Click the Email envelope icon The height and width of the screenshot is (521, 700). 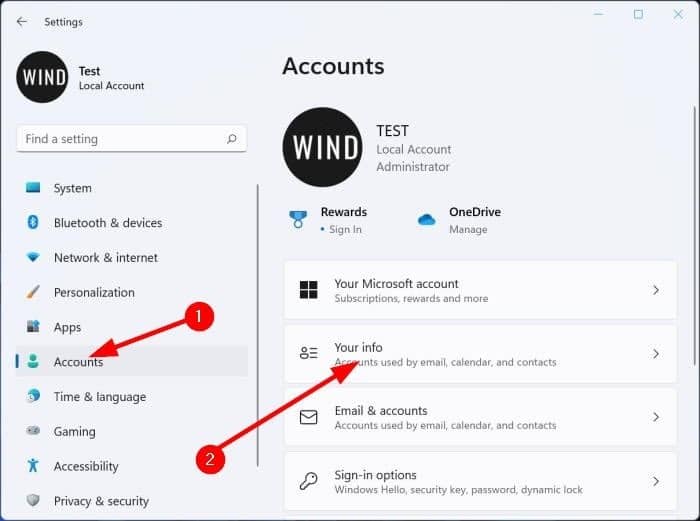coord(308,417)
